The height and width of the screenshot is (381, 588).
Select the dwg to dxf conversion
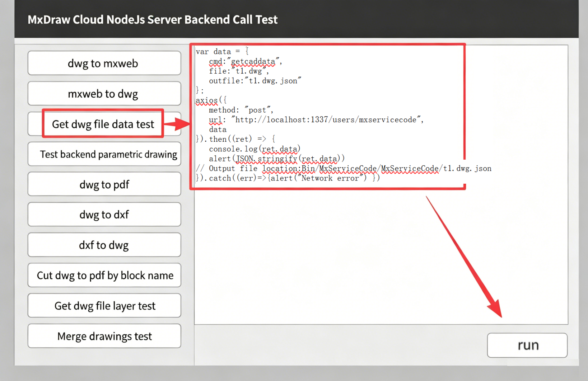click(x=104, y=215)
